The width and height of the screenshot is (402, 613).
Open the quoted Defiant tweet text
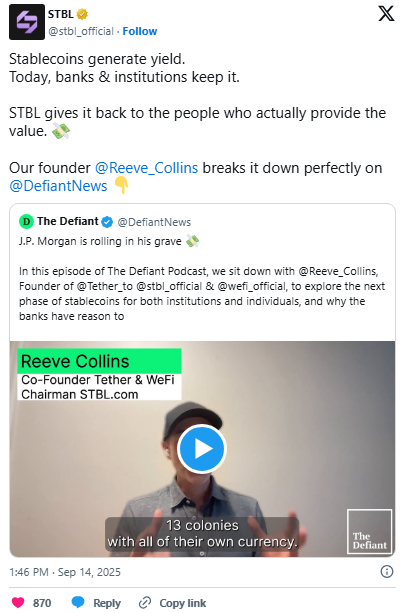pos(202,286)
